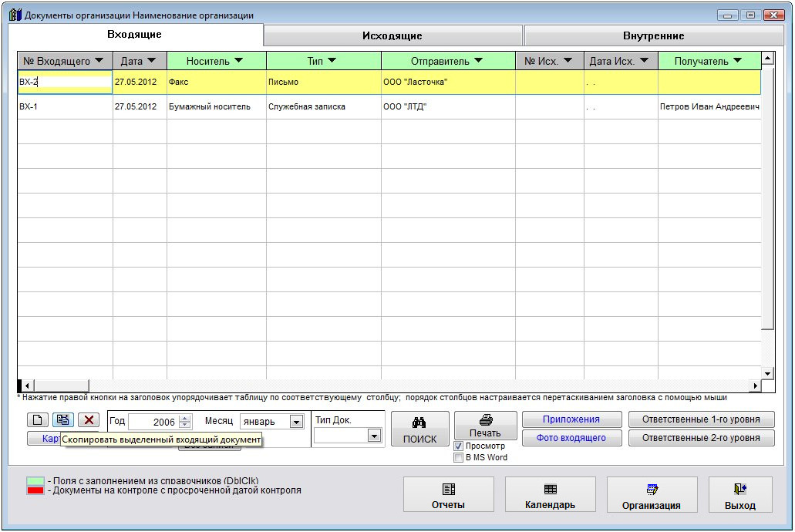Click the vertical scrollbar up arrow
The width and height of the screenshot is (795, 532).
(x=767, y=59)
